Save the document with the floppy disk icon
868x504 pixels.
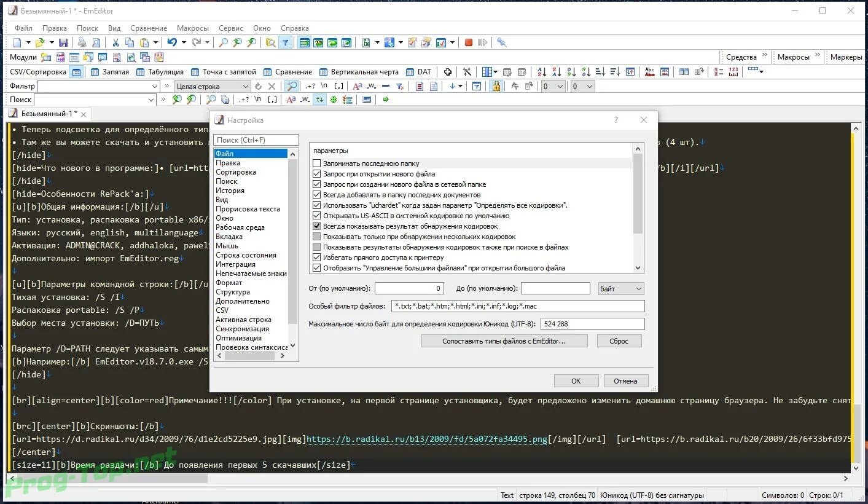click(63, 42)
